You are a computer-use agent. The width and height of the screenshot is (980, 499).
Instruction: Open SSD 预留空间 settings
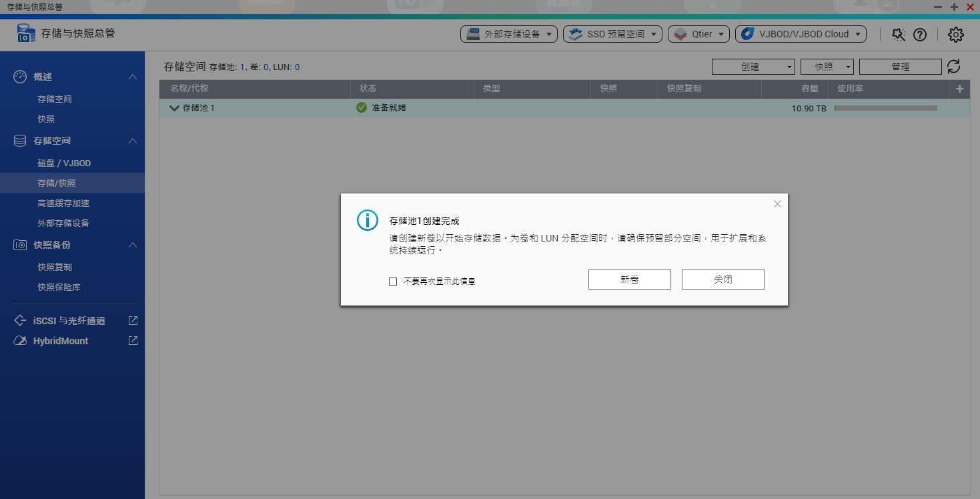point(611,34)
